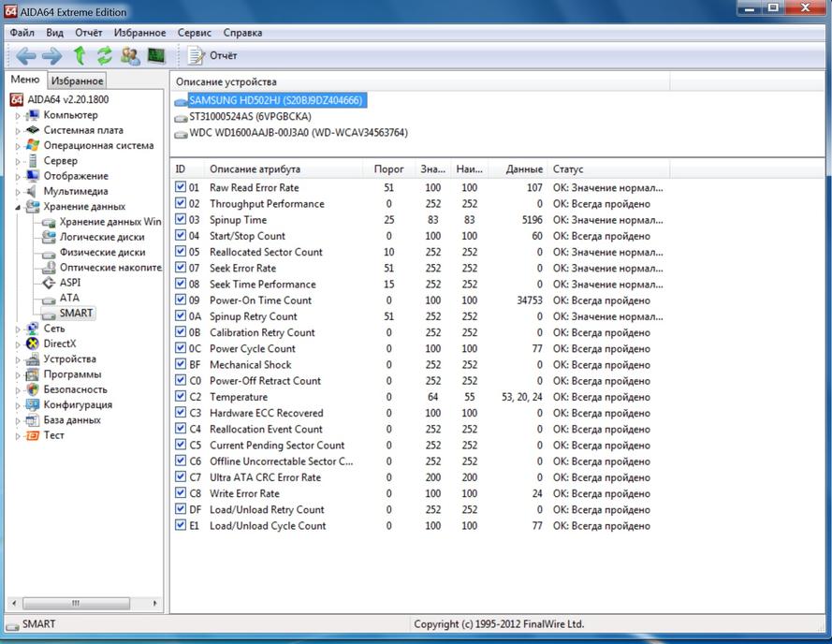Click the Сеть network icon
Screen dimensions: 832x644
[33, 329]
